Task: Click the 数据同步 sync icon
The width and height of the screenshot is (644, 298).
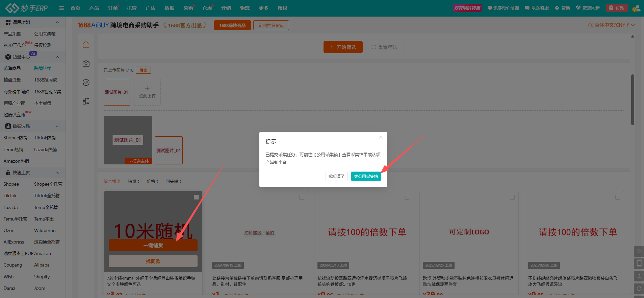Action: click(x=578, y=8)
